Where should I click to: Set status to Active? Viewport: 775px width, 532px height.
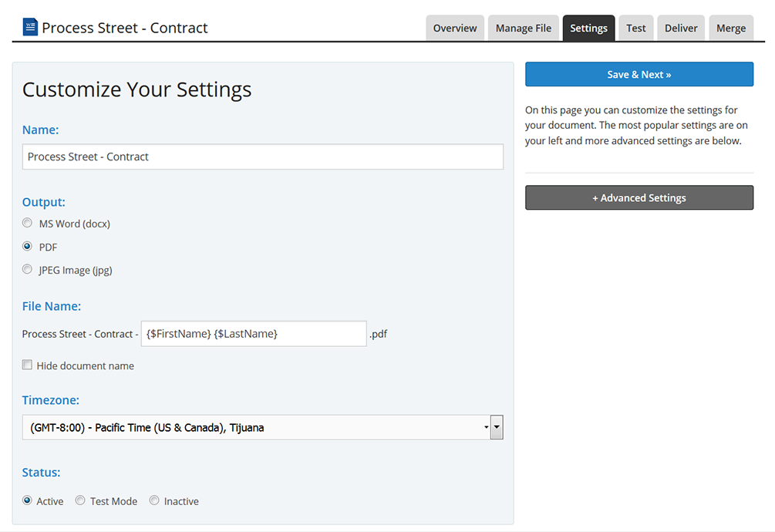(28, 500)
